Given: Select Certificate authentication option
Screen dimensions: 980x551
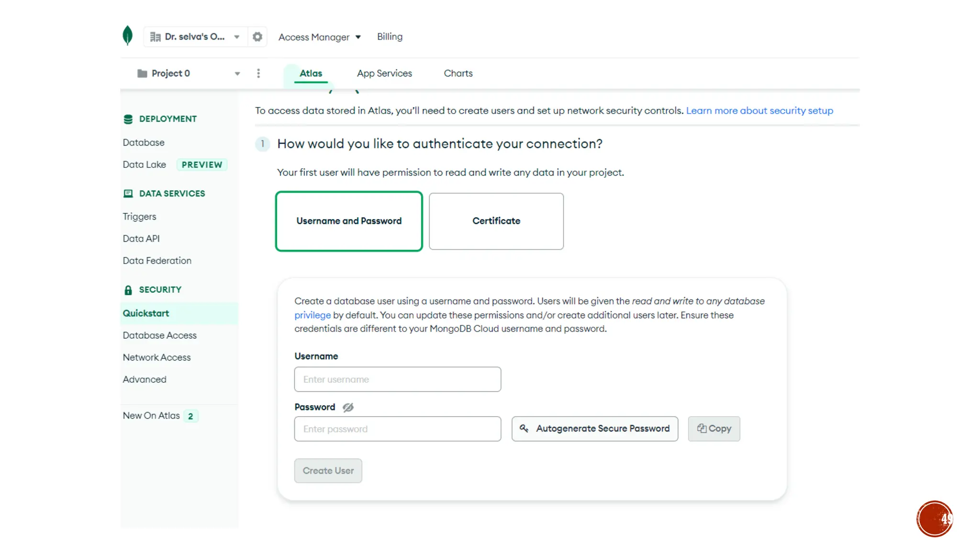Looking at the screenshot, I should tap(496, 221).
